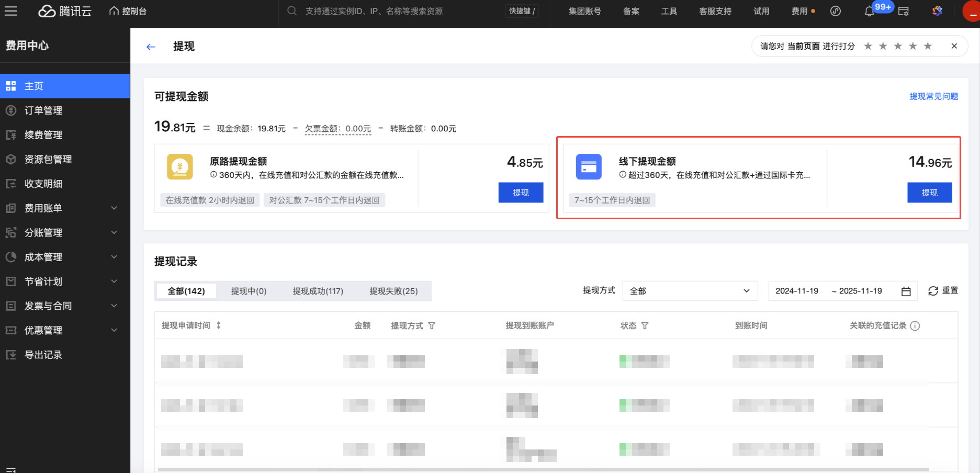Dismiss the page rating prompt

coord(954,46)
